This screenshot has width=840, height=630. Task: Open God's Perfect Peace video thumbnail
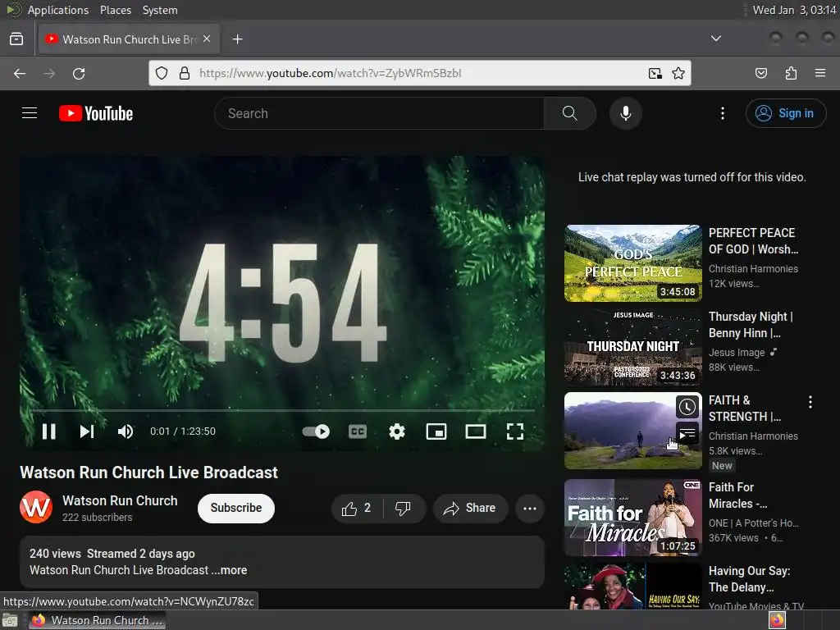(632, 263)
